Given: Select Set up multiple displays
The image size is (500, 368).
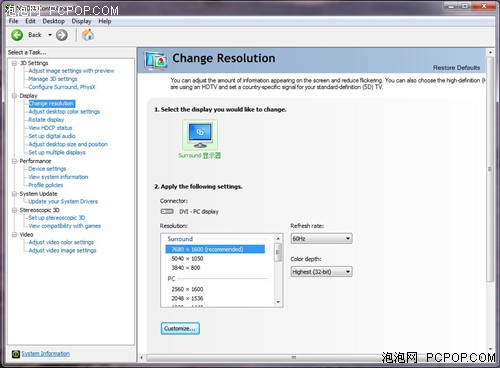Looking at the screenshot, I should point(57,152).
